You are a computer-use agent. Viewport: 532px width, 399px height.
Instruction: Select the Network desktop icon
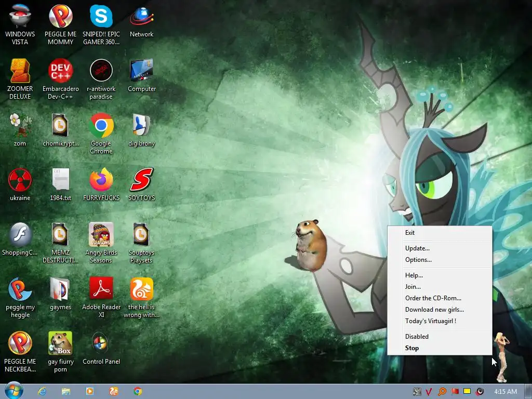pyautogui.click(x=141, y=21)
